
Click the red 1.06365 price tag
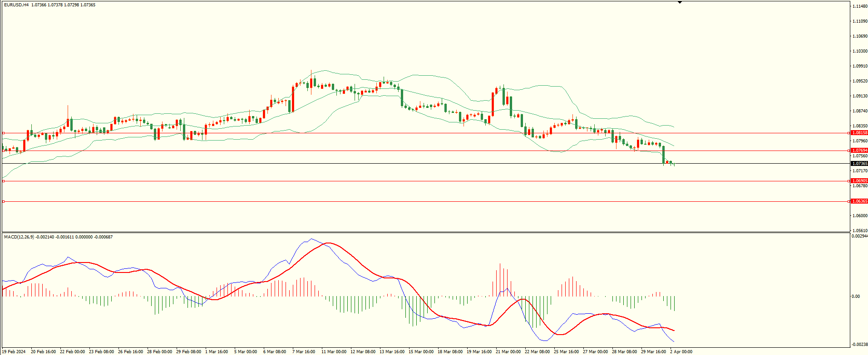(x=859, y=201)
